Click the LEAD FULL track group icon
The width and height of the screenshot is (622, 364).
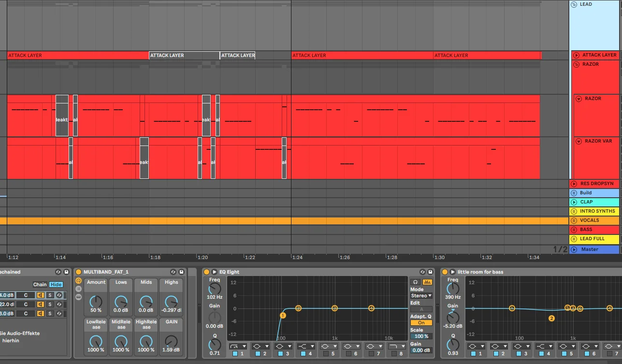(x=574, y=239)
